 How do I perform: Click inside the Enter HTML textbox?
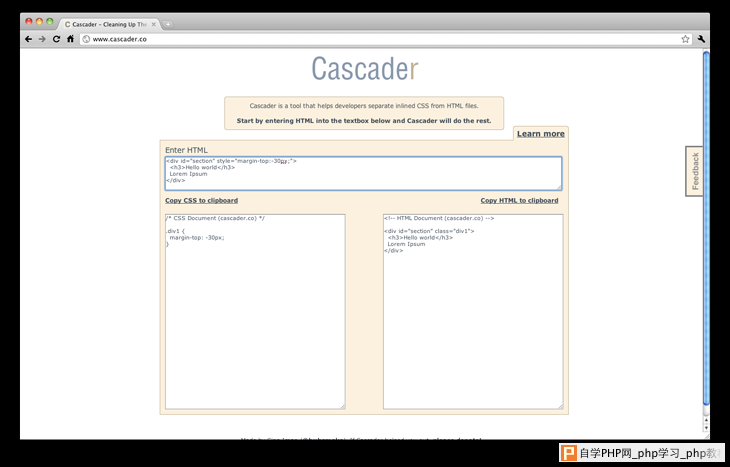pyautogui.click(x=363, y=173)
